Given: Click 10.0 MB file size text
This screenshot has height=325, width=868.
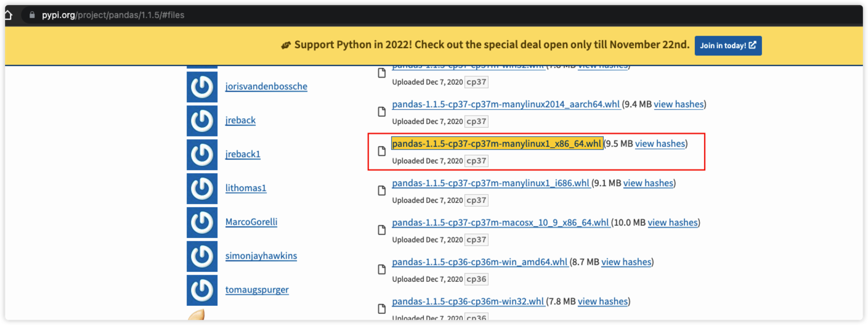Looking at the screenshot, I should pyautogui.click(x=629, y=223).
